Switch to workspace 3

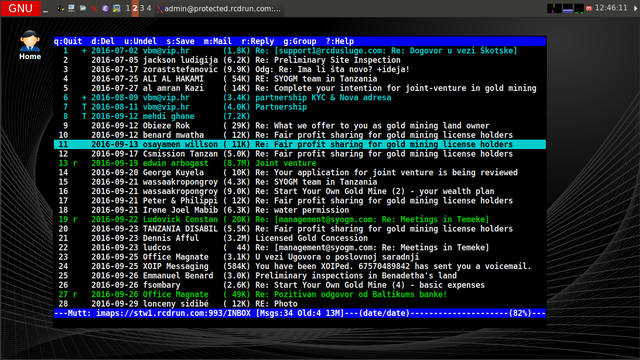pyautogui.click(x=142, y=8)
